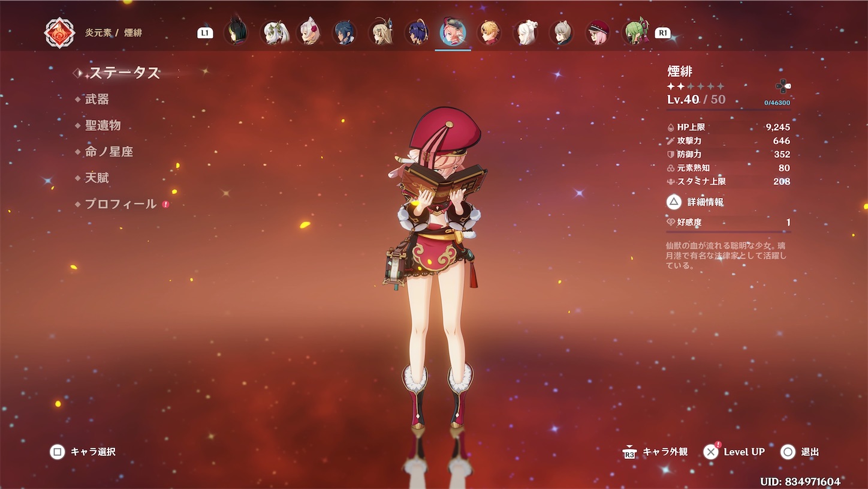Click the highlighted Yanfei portrait
The image size is (868, 489).
[x=453, y=32]
